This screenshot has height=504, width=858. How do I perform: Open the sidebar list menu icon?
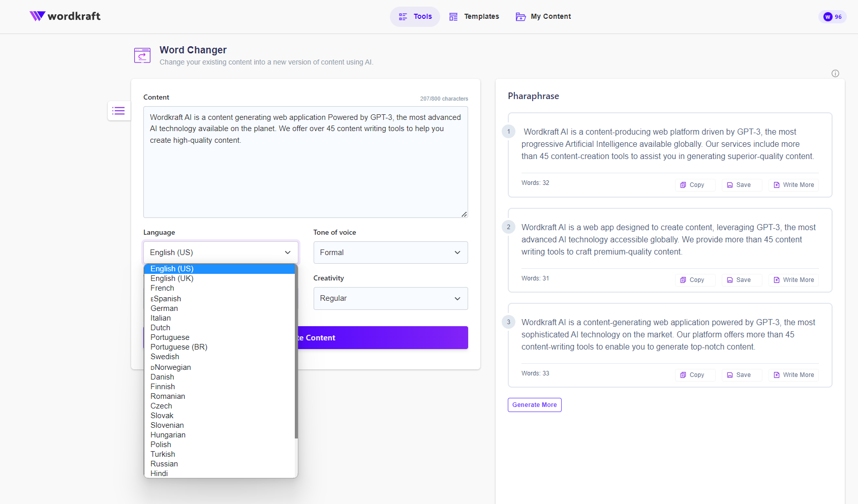[x=118, y=111]
